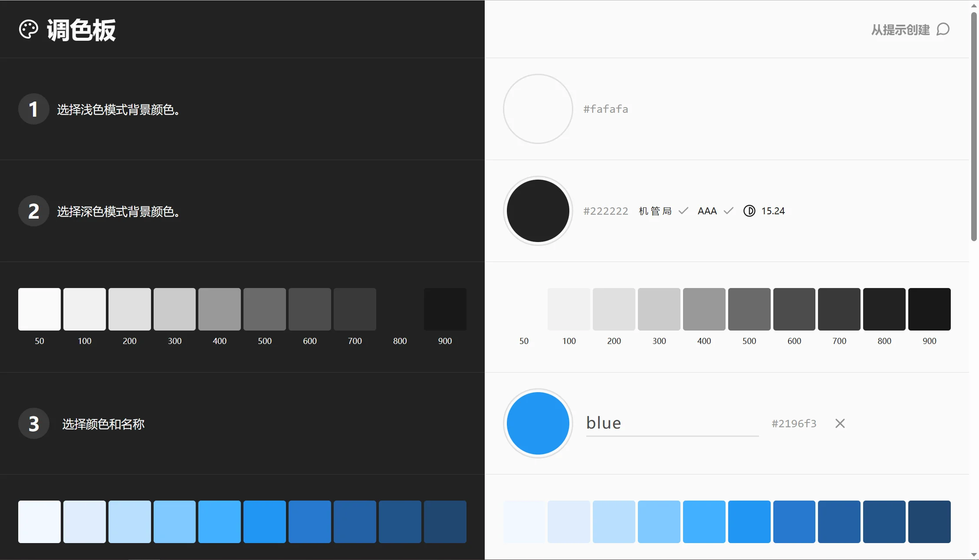Click the palette logo icon
Screen dimensions: 979x560
[x=30, y=29]
